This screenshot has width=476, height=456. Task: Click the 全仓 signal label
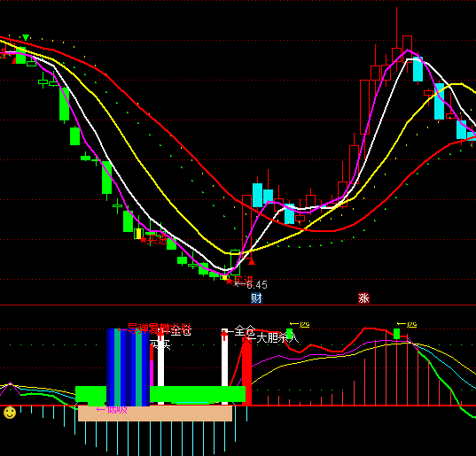click(245, 330)
